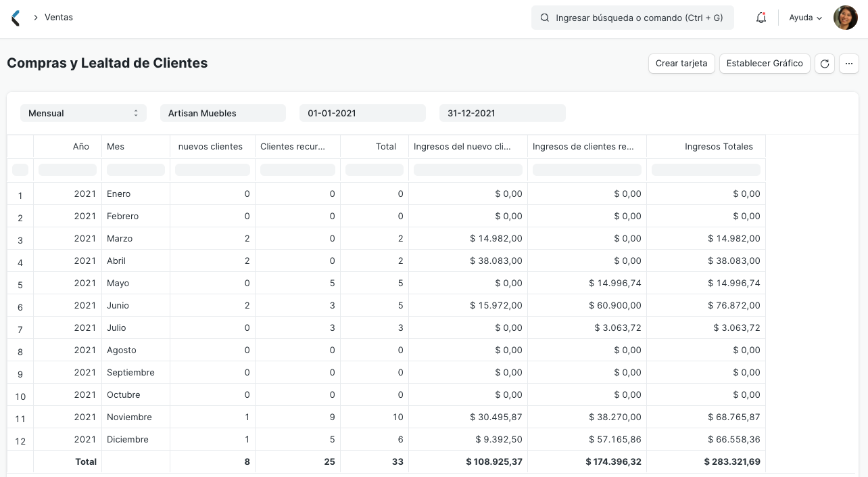Refresh the report with the reload icon
This screenshot has height=477, width=868.
[824, 63]
